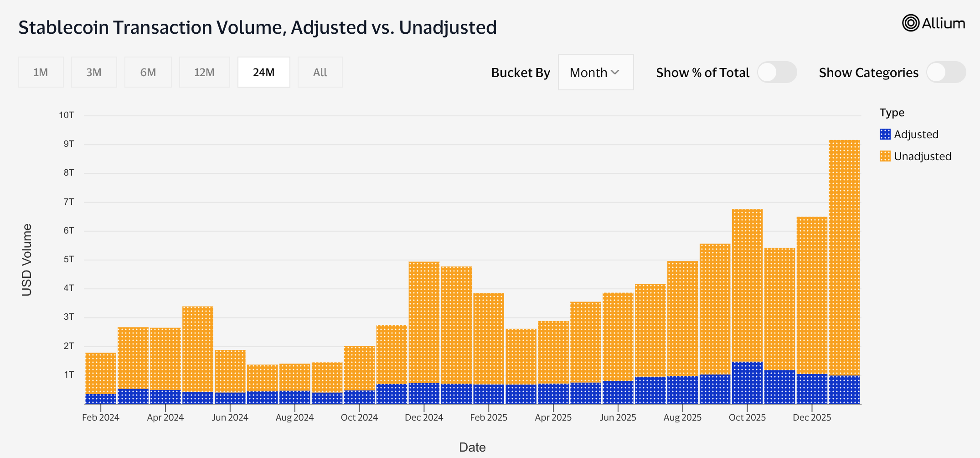Screen dimensions: 980x458
Task: Click the Unadjusted legend label
Action: point(922,156)
